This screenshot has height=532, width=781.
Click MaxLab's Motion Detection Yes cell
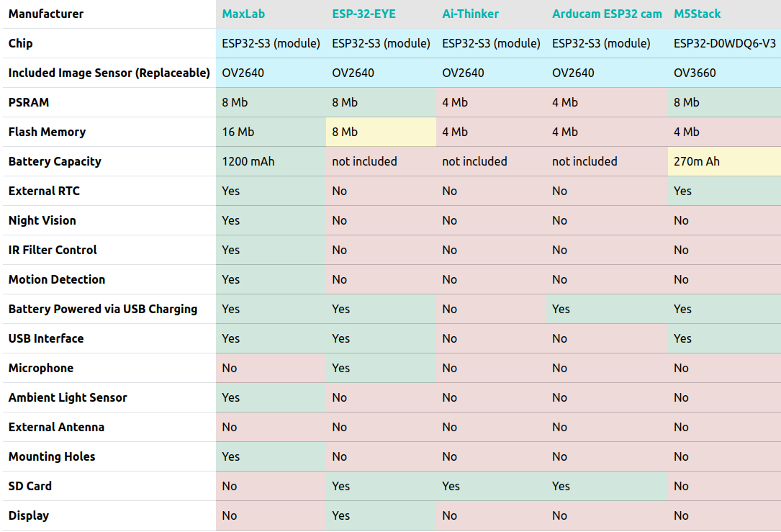271,279
